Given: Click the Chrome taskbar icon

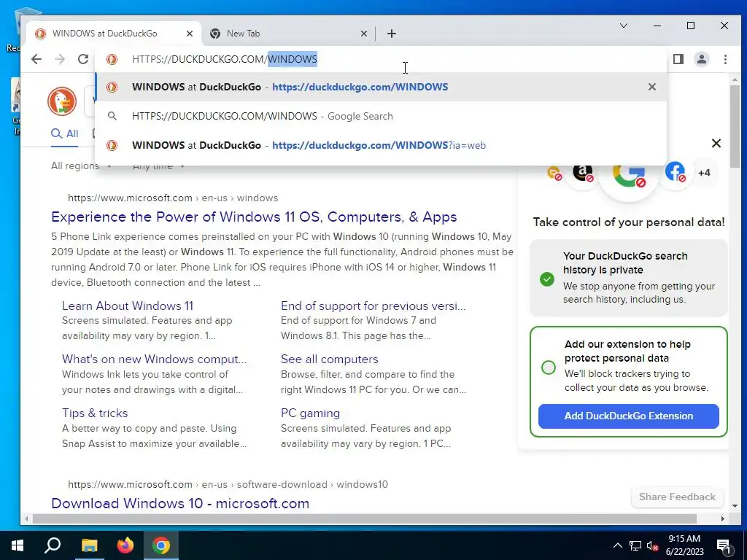Looking at the screenshot, I should (161, 545).
